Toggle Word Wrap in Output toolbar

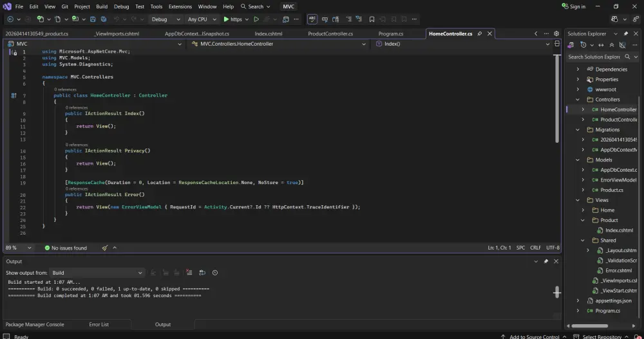(x=202, y=273)
